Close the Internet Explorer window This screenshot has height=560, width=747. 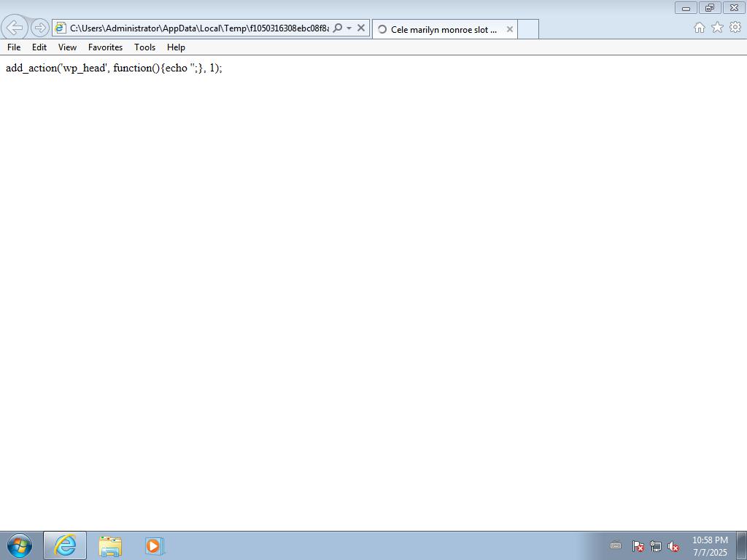[x=734, y=7]
